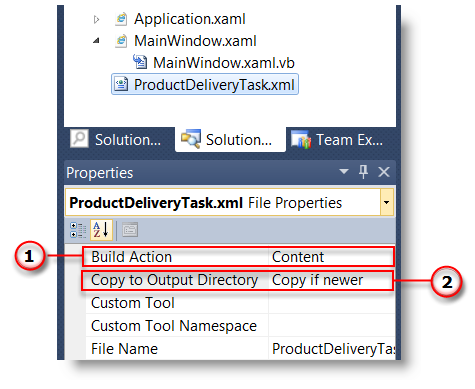
Task: Toggle auto-hide pin on Properties panel
Action: 363,172
